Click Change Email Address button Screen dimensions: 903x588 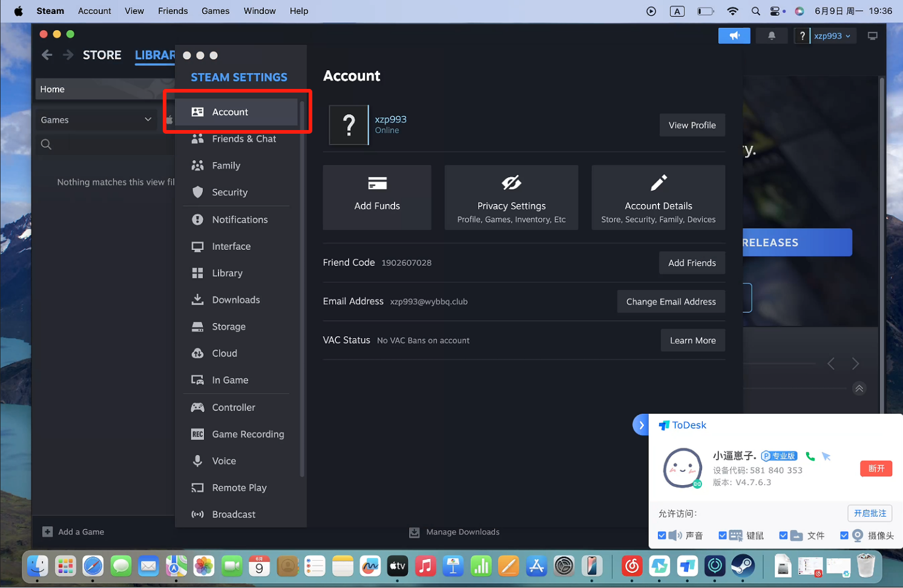pos(671,301)
